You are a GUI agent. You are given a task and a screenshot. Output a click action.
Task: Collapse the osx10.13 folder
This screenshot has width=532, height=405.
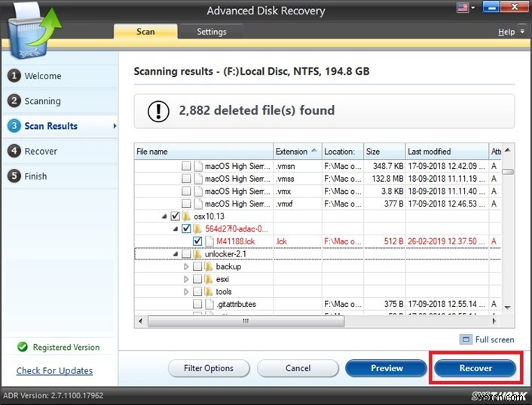point(164,216)
